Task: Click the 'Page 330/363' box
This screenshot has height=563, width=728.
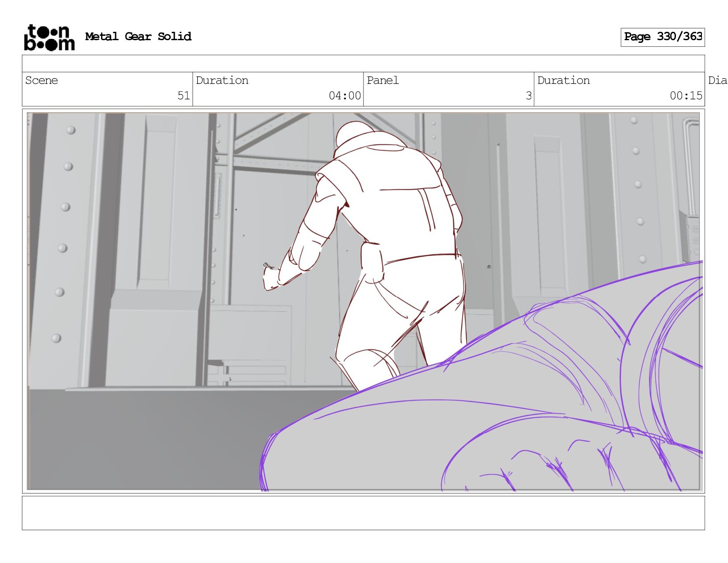Action: click(663, 37)
